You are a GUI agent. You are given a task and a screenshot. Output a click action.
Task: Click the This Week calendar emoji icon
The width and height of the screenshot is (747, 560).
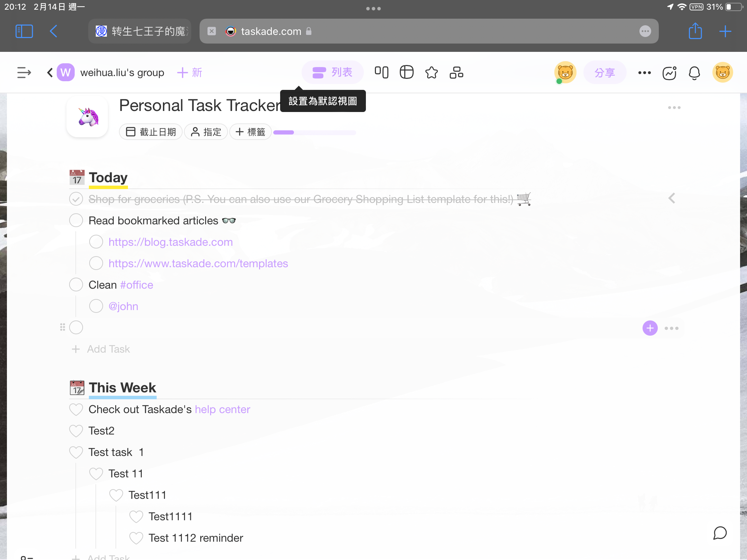[77, 388]
